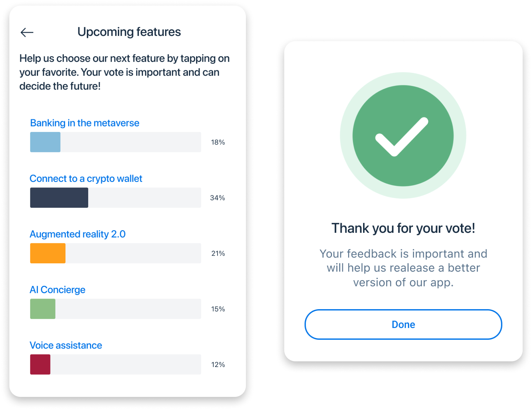Tap the Done button
Screen dimensions: 532x410
pyautogui.click(x=403, y=325)
